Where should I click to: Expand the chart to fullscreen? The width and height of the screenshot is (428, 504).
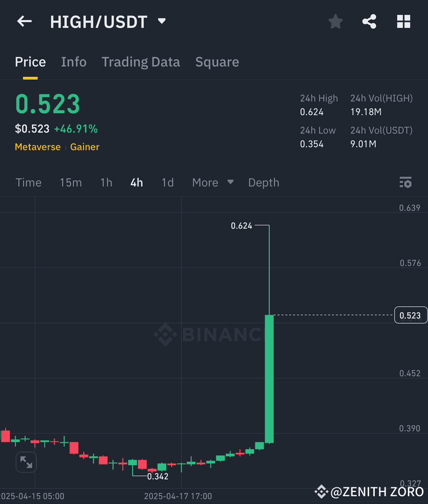(x=26, y=462)
